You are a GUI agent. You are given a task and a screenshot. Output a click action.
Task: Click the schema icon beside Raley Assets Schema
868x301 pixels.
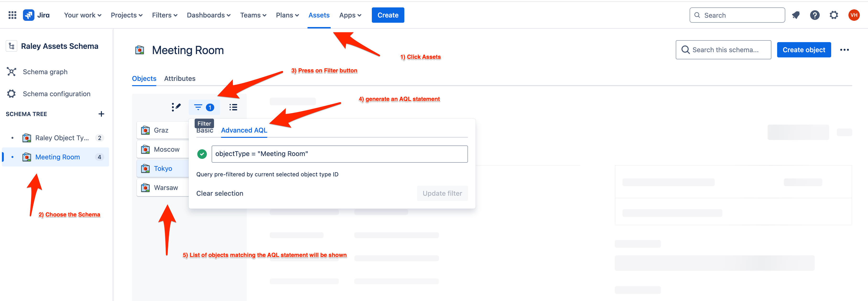click(x=11, y=46)
